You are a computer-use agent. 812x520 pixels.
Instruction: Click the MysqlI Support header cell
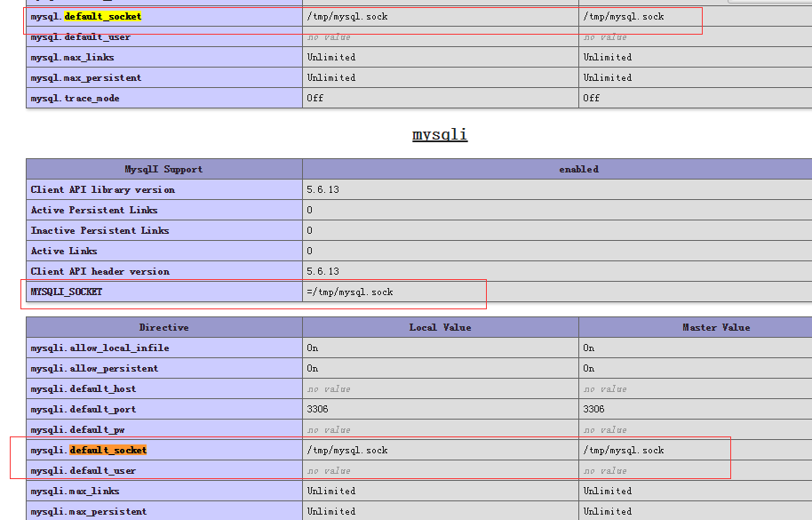pos(164,170)
